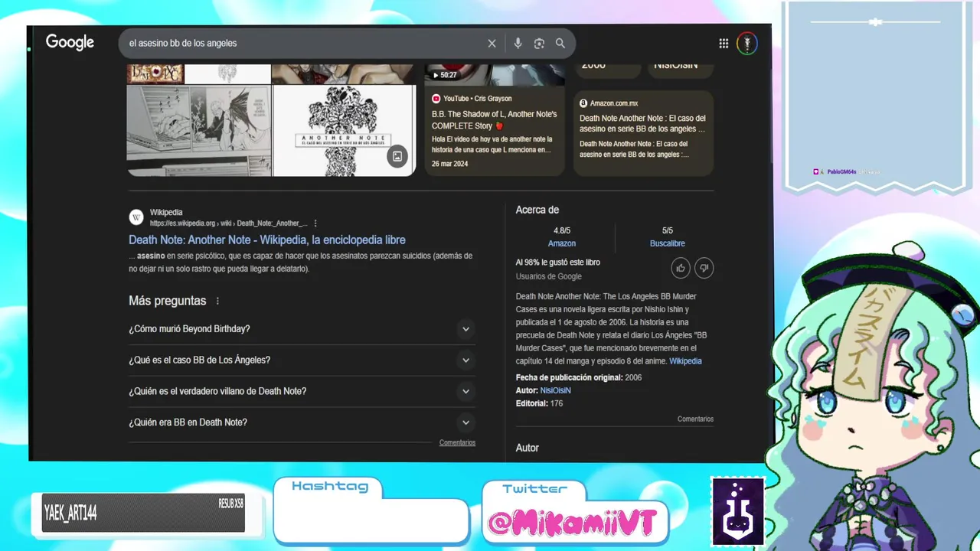Click the thumbs up like button
The height and width of the screenshot is (551, 980).
[680, 268]
